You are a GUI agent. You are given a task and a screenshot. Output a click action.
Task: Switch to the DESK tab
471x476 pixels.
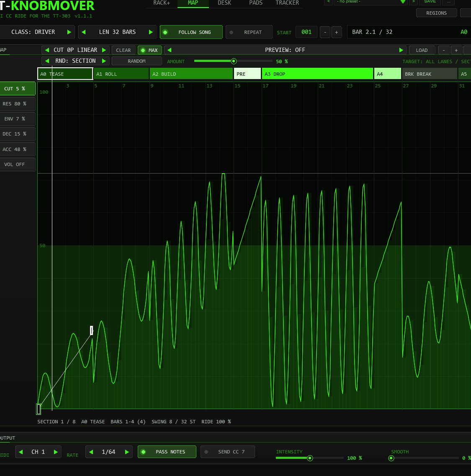224,3
